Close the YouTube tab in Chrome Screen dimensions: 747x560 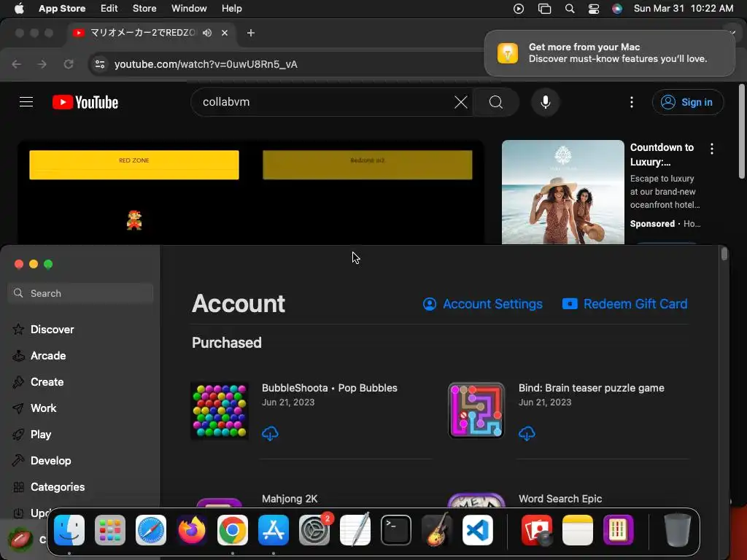(225, 33)
